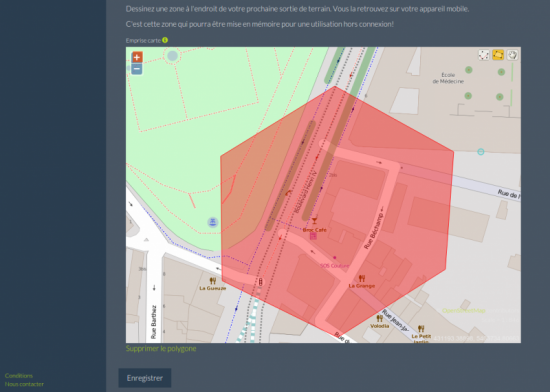Click the fountain icon in the park
The image size is (550, 392).
pos(213,222)
